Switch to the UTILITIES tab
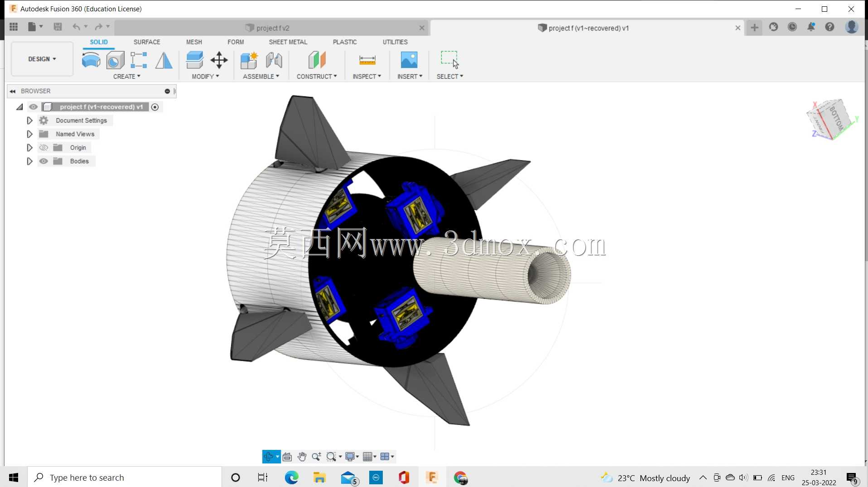Screen dimensions: 868x487 (x=395, y=42)
